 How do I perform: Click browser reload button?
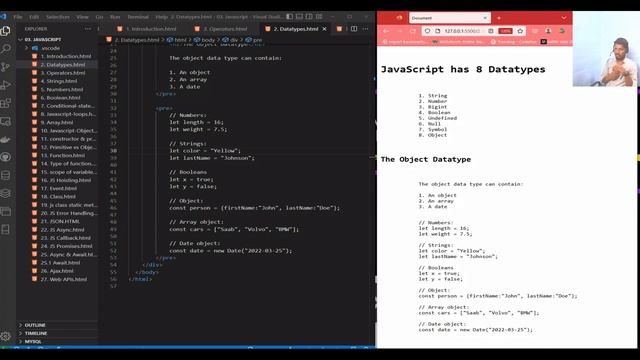[x=413, y=31]
